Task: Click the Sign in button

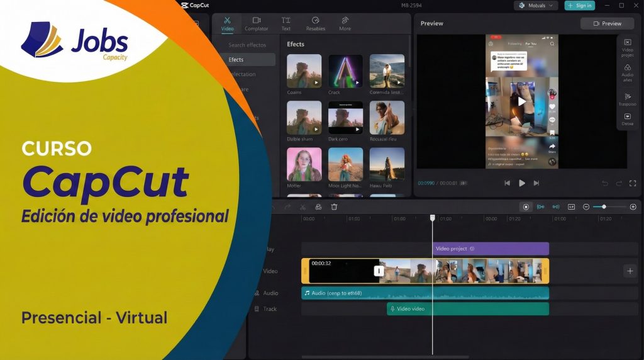Action: tap(579, 6)
